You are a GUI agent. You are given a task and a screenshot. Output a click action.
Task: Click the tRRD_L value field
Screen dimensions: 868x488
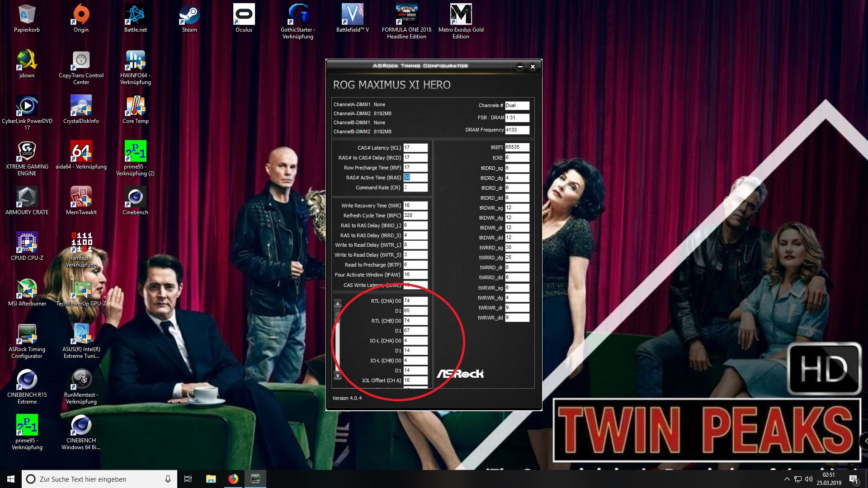pyautogui.click(x=415, y=225)
